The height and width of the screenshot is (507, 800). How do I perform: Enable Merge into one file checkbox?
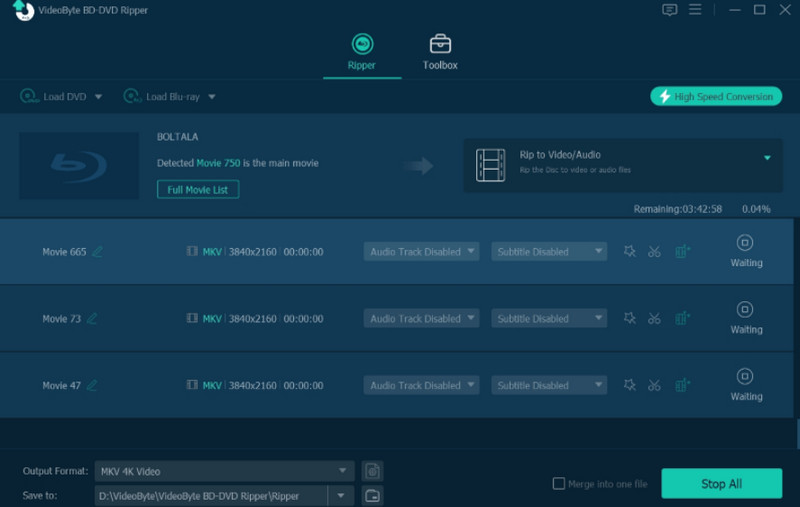tap(559, 484)
